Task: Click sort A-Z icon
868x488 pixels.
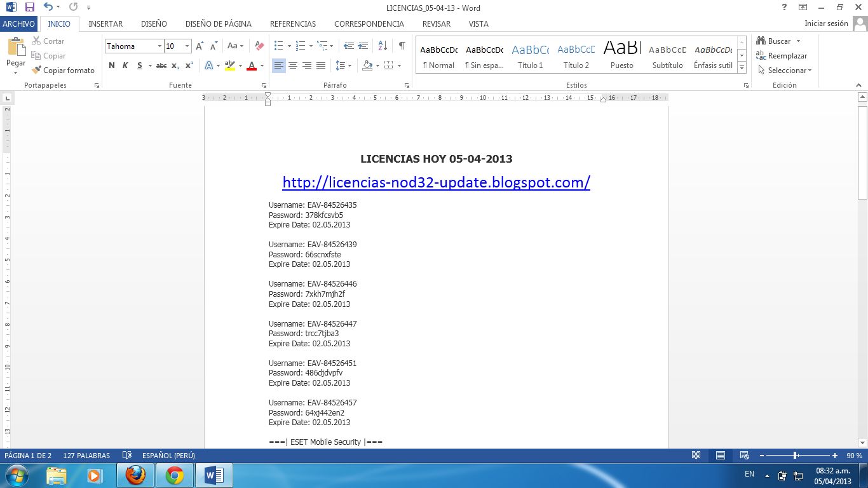Action: click(x=383, y=46)
